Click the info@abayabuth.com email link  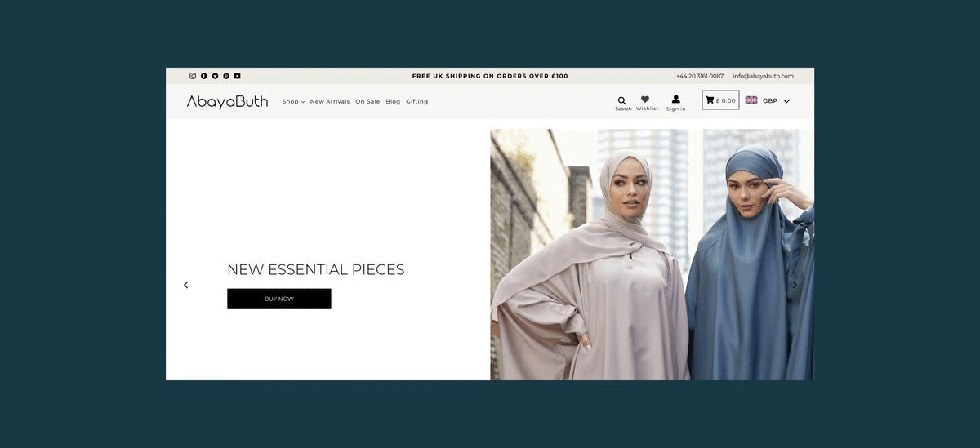[764, 76]
